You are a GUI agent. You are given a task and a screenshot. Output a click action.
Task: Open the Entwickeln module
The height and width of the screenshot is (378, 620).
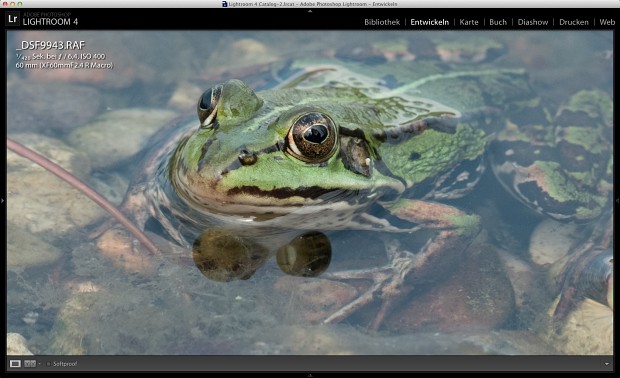pos(429,22)
